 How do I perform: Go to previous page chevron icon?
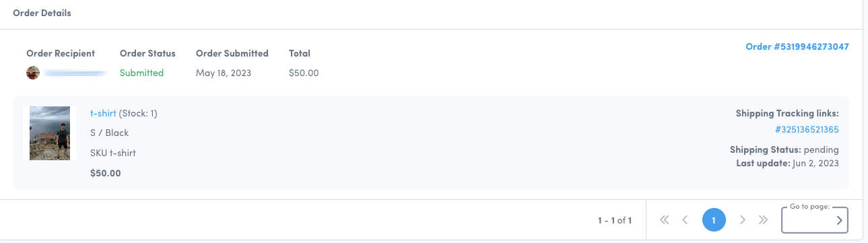pyautogui.click(x=685, y=219)
